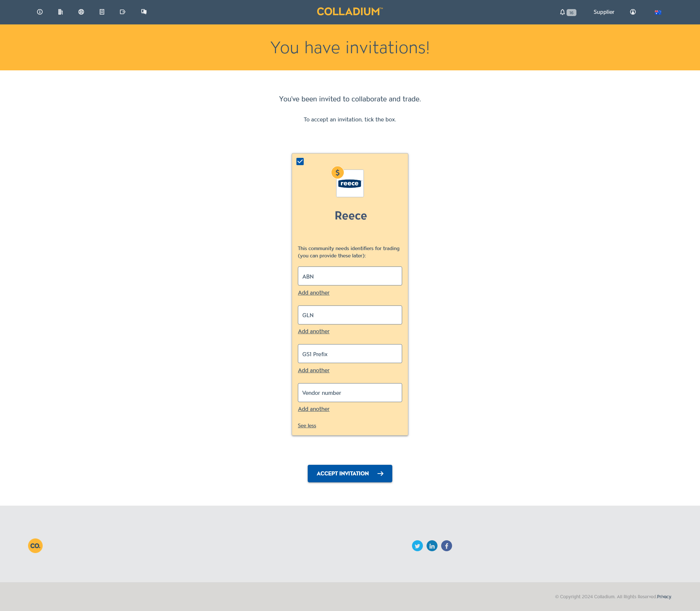Open the Australian flag language selector
The width and height of the screenshot is (700, 611).
pyautogui.click(x=658, y=12)
